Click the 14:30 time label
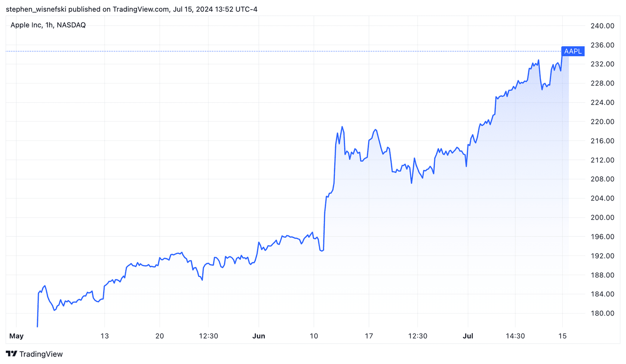Viewport: 626px width, 364px height. pyautogui.click(x=515, y=336)
